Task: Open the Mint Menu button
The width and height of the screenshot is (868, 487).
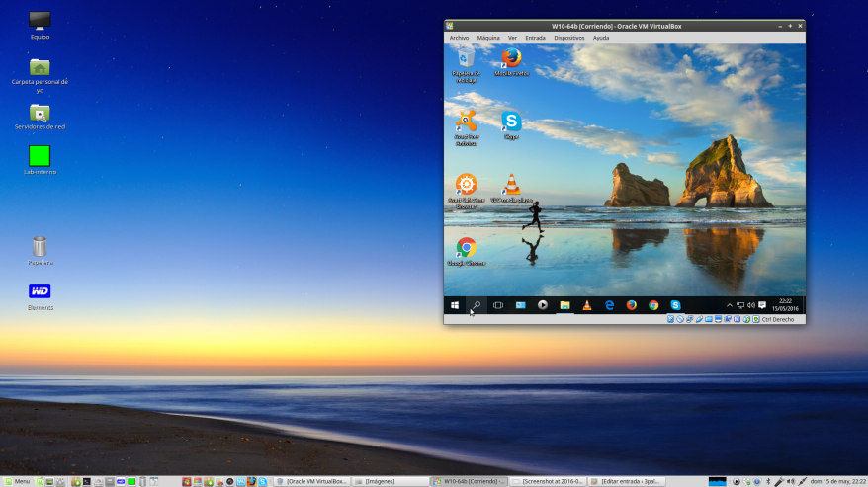Action: point(16,481)
